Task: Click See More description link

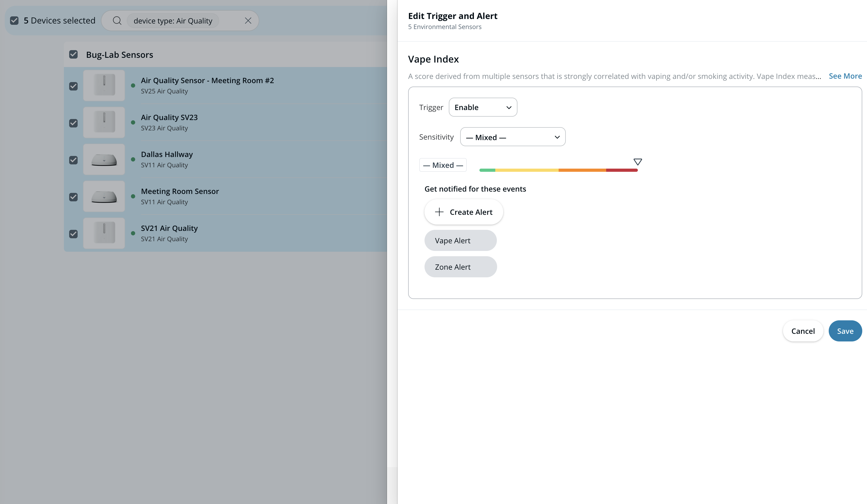Action: pyautogui.click(x=845, y=76)
